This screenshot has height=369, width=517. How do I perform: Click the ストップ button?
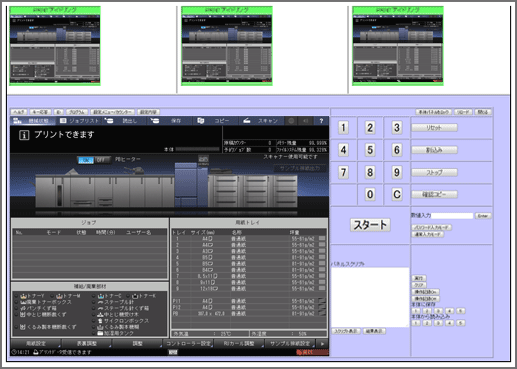[x=434, y=172]
